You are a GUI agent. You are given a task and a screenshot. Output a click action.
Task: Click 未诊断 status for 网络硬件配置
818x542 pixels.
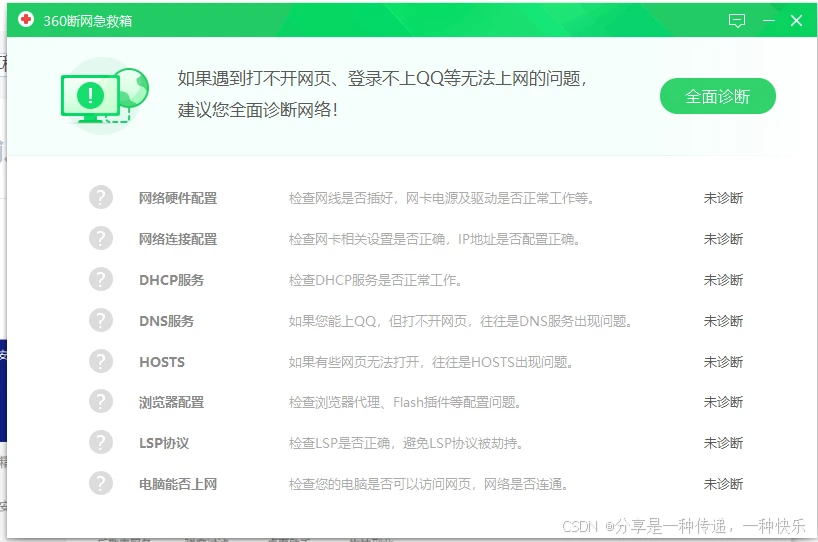pyautogui.click(x=723, y=198)
